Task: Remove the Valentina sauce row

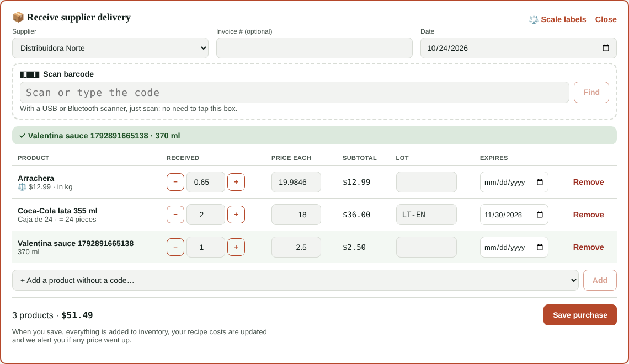Action: point(589,247)
